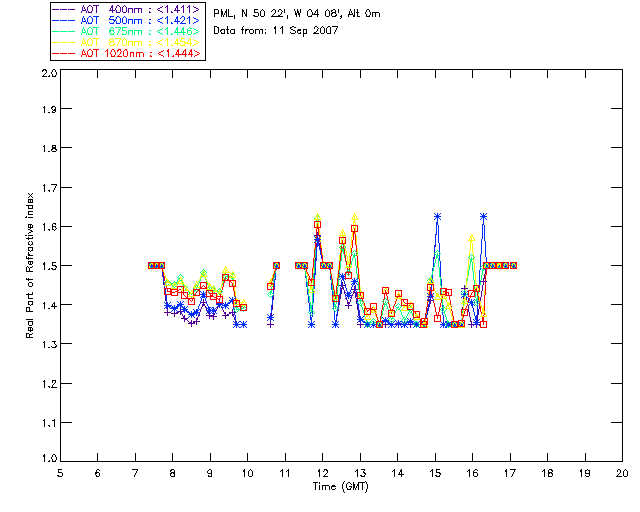The width and height of the screenshot is (640, 512).
Task: Click the last data marker near 17 GMT
Action: pyautogui.click(x=513, y=265)
